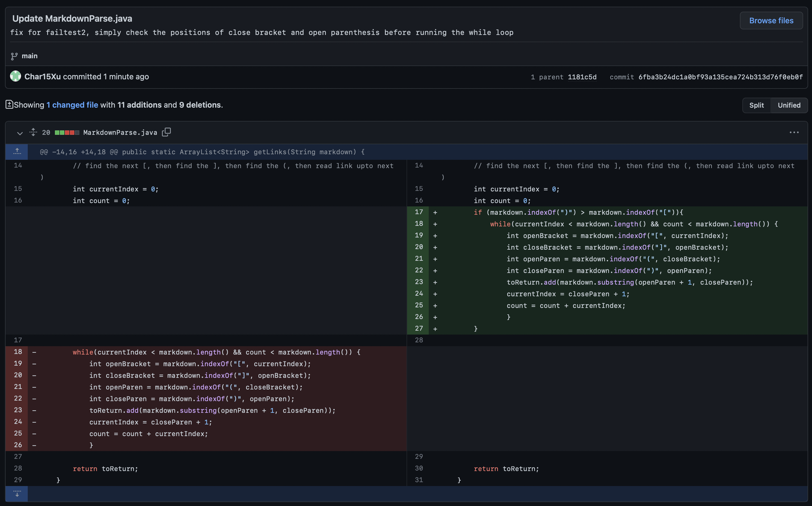Click the MarkdownParse.java file name

[x=120, y=133]
